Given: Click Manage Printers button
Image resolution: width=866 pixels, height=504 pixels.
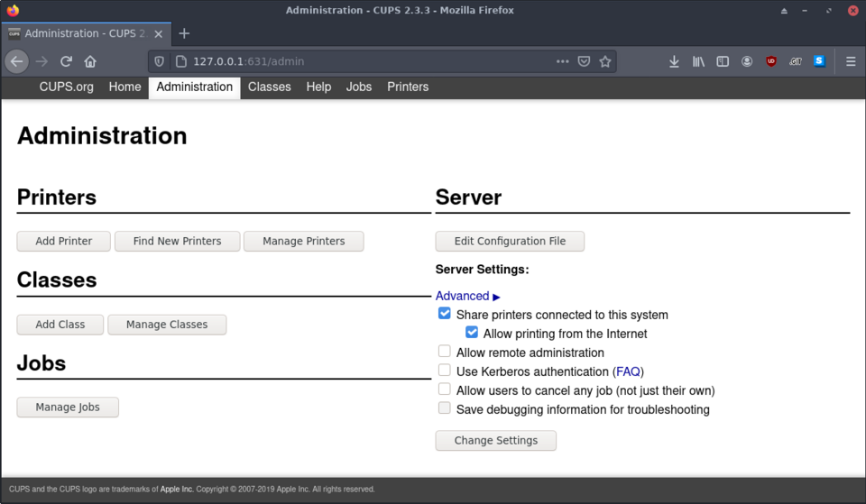Looking at the screenshot, I should pos(304,242).
